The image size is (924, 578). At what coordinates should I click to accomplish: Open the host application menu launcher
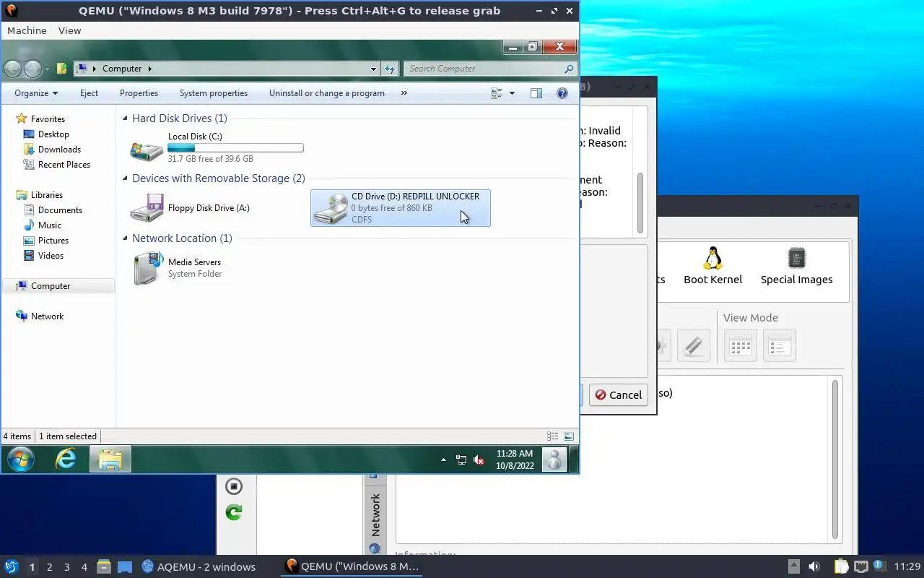(x=11, y=566)
